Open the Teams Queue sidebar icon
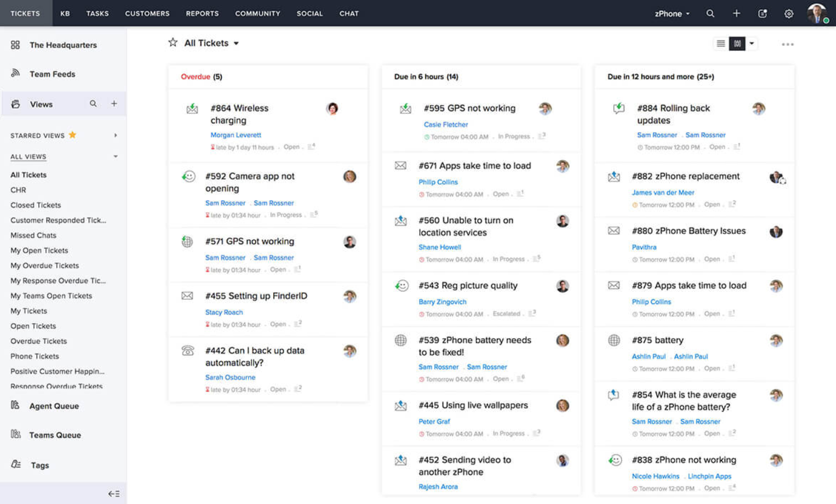This screenshot has width=836, height=504. (15, 435)
